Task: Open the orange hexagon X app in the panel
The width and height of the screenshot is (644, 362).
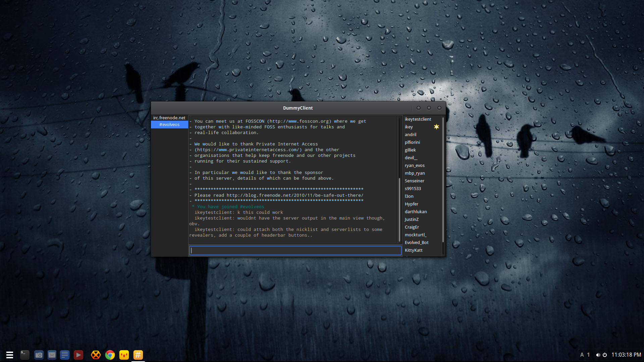Action: tap(96, 355)
